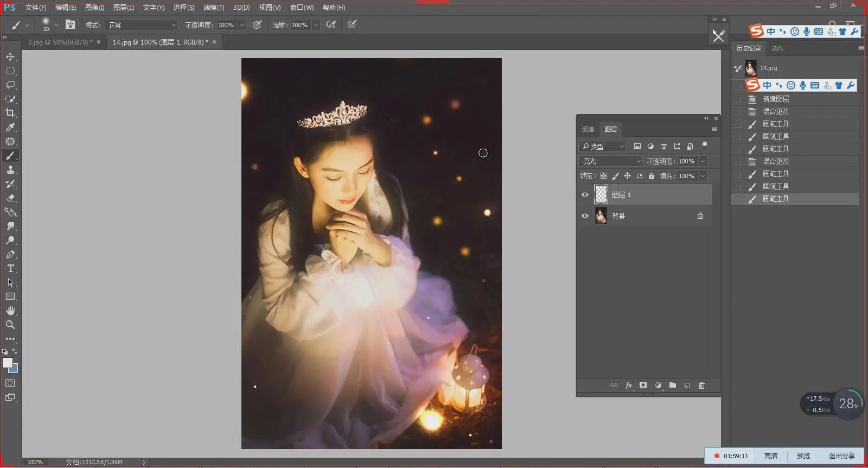
Task: Select the Eyedropper tool
Action: click(10, 127)
